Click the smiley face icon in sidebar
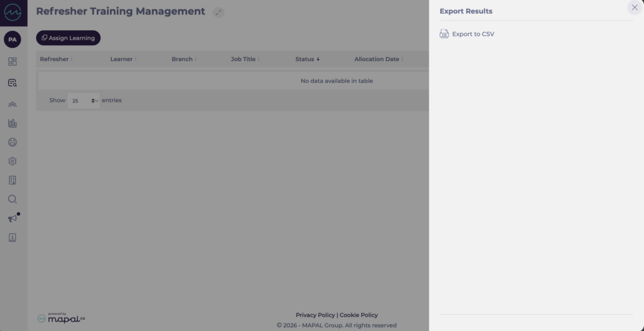This screenshot has width=644, height=331. tap(13, 142)
